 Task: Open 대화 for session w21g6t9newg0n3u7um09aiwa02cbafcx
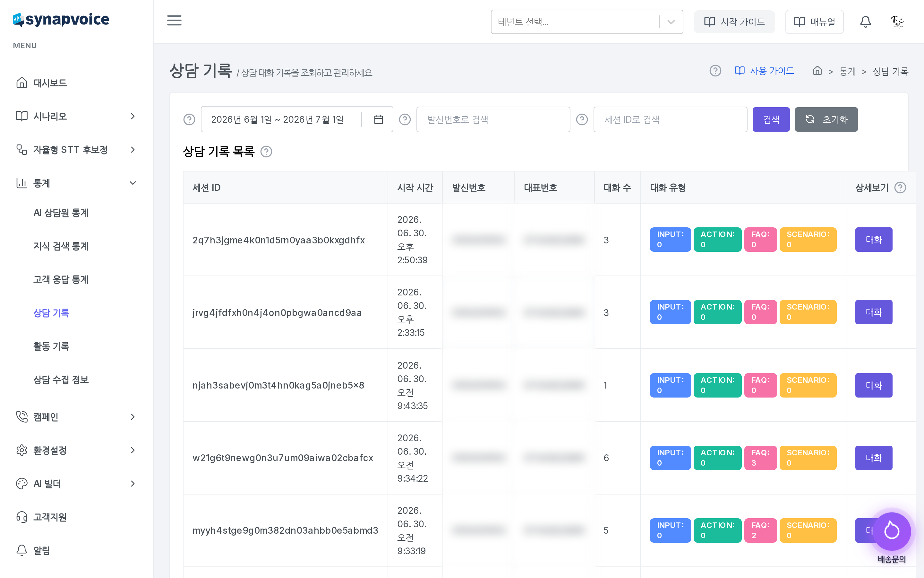[874, 458]
